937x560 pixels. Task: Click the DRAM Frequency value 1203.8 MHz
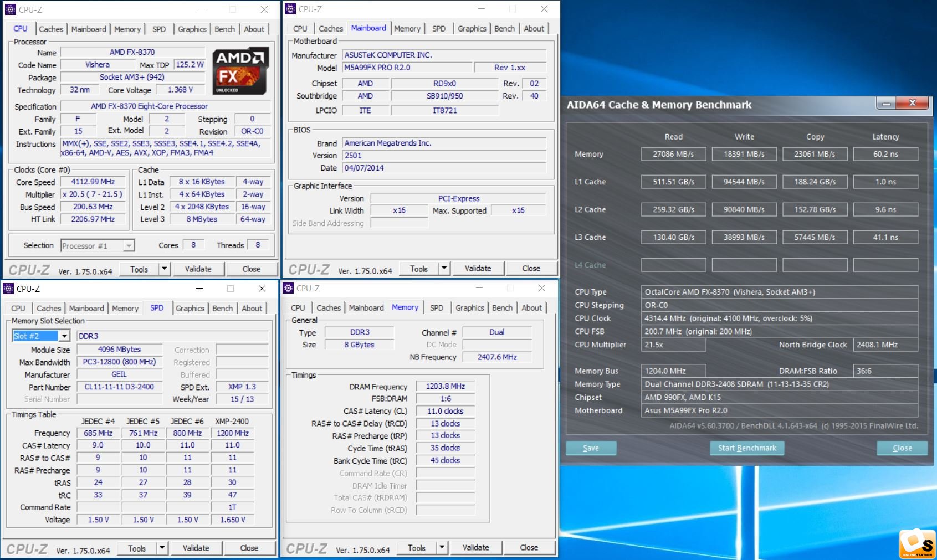click(x=446, y=386)
